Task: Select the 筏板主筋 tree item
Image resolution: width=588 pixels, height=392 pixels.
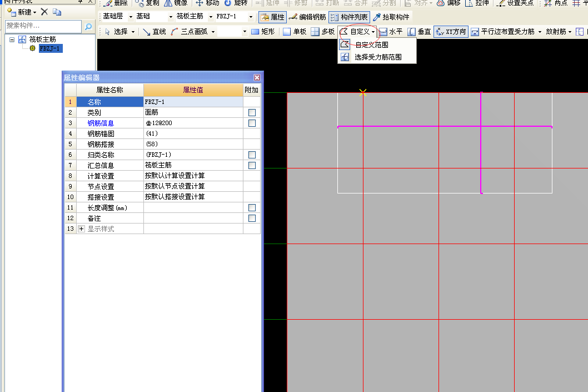Action: click(42, 39)
